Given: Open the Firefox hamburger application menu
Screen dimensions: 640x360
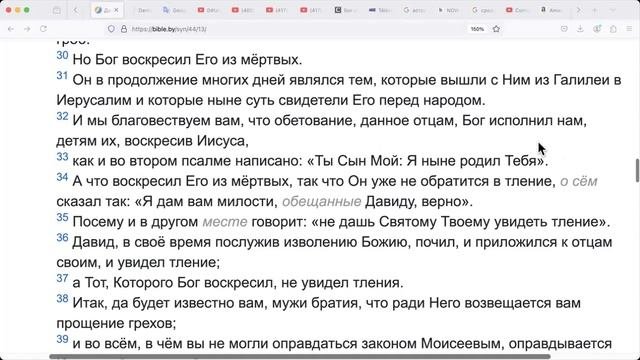Looking at the screenshot, I should click(629, 29).
